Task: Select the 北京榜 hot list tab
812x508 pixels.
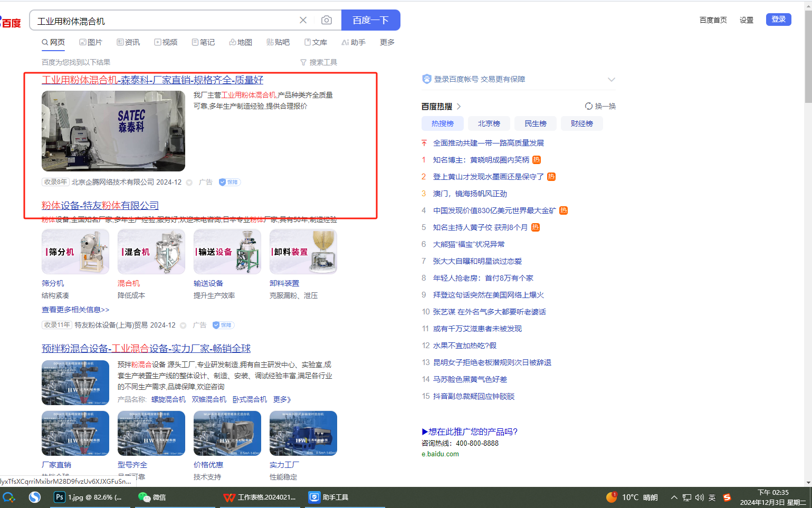Action: pyautogui.click(x=489, y=123)
